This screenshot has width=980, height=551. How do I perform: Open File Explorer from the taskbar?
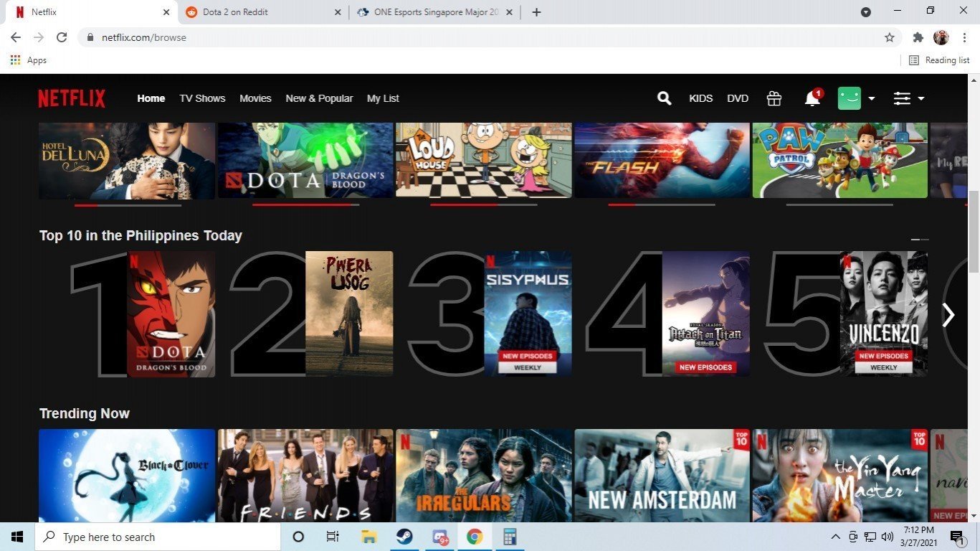368,537
